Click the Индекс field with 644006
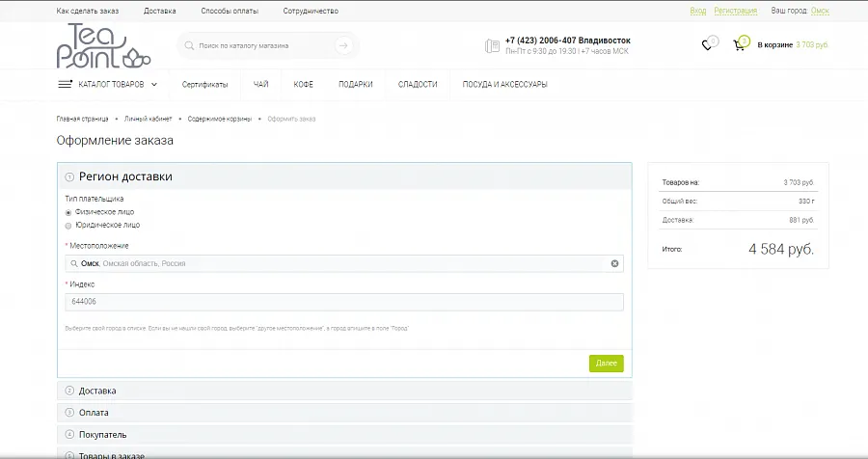868x459 pixels. 344,302
